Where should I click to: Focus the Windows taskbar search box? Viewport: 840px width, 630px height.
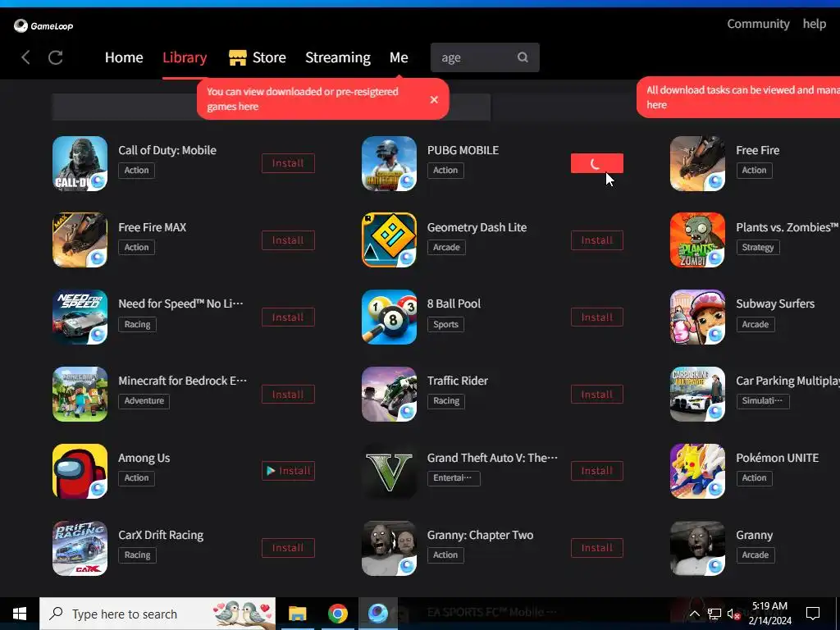point(157,614)
